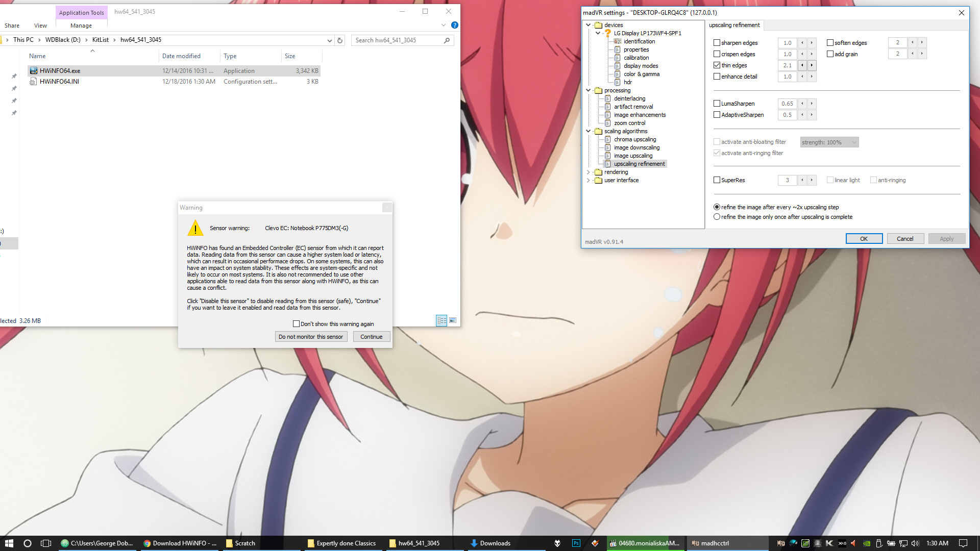Open hdr page in madVR tree
The image size is (980, 551).
[627, 82]
